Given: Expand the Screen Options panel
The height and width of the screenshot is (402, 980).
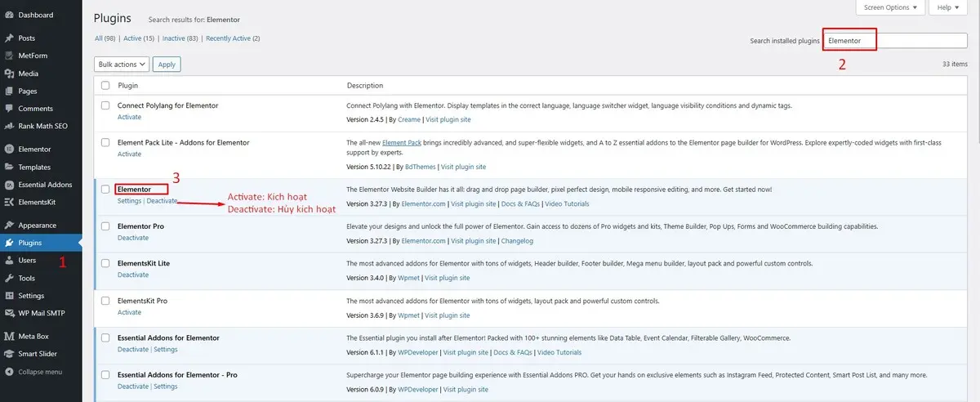Looking at the screenshot, I should click(890, 7).
